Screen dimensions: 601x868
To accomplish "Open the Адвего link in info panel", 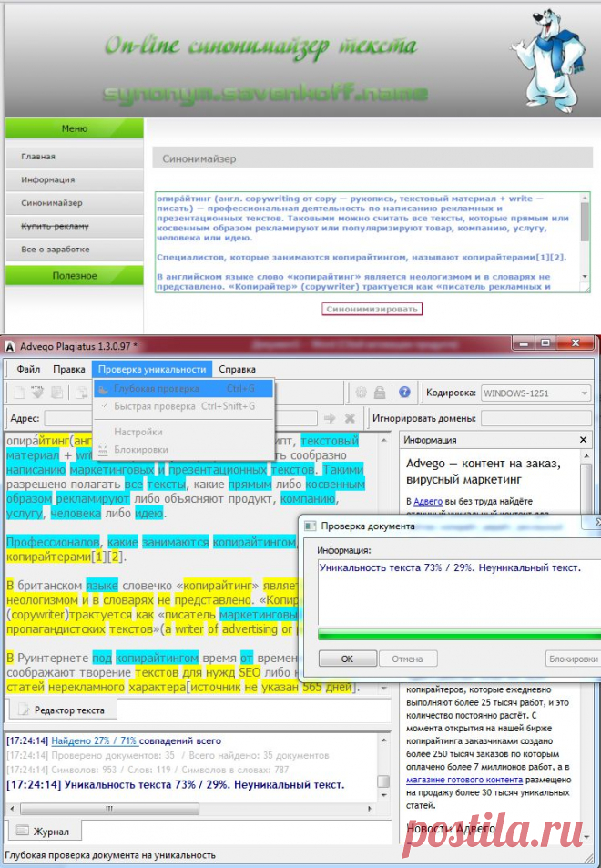I will point(428,501).
